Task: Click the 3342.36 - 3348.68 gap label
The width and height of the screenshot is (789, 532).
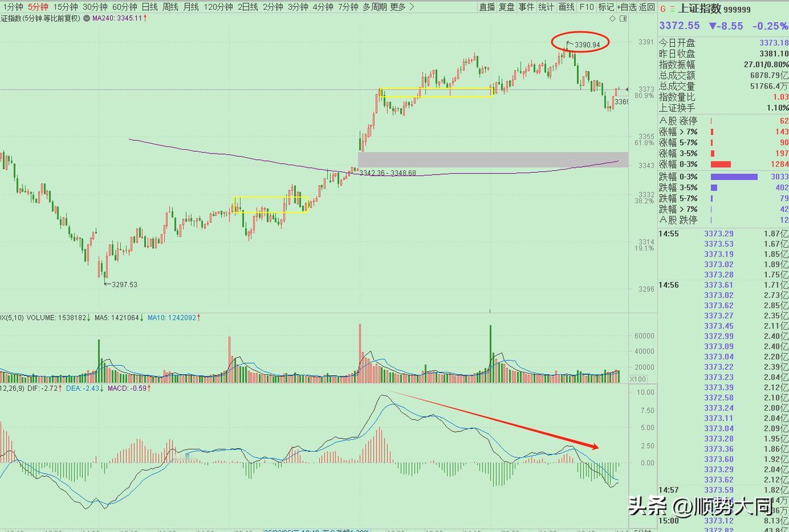Action: point(387,173)
